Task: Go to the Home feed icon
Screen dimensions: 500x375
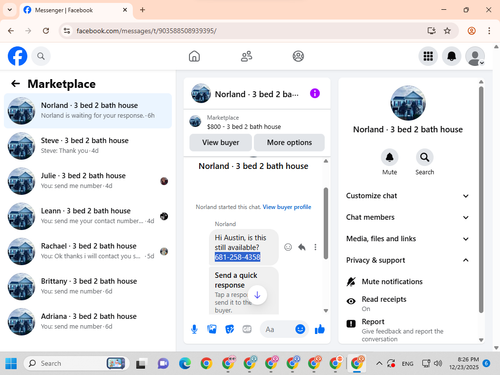Action: point(194,56)
